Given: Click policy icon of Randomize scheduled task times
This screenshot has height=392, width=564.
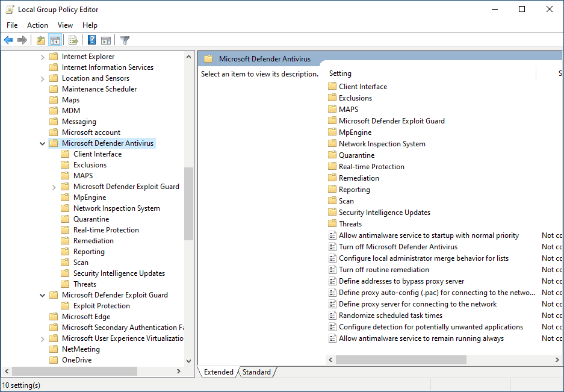Looking at the screenshot, I should click(x=332, y=316).
